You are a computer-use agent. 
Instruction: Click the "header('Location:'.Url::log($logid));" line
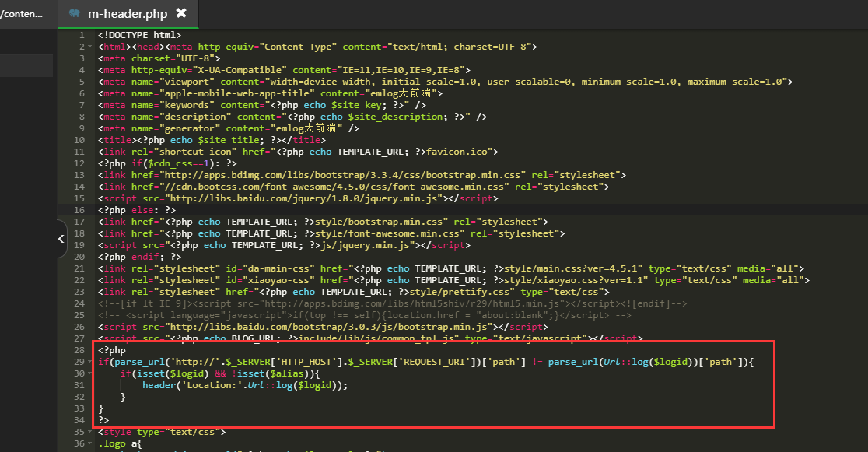click(245, 386)
